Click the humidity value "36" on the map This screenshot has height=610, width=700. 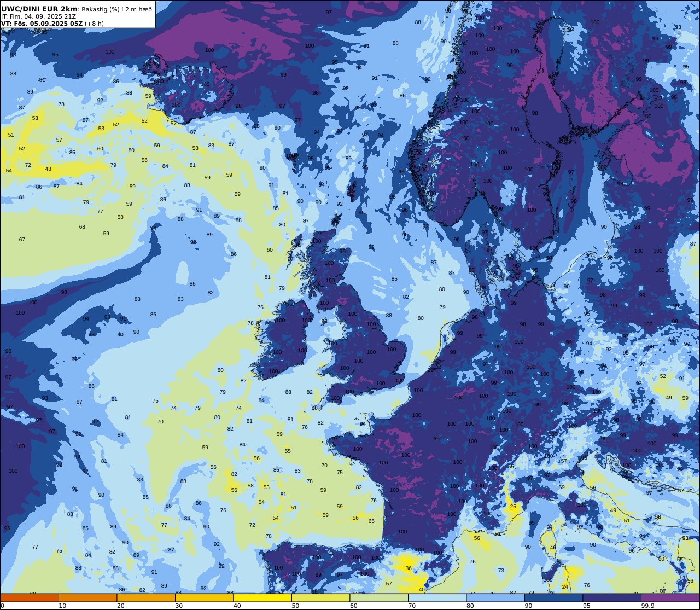coord(409,568)
